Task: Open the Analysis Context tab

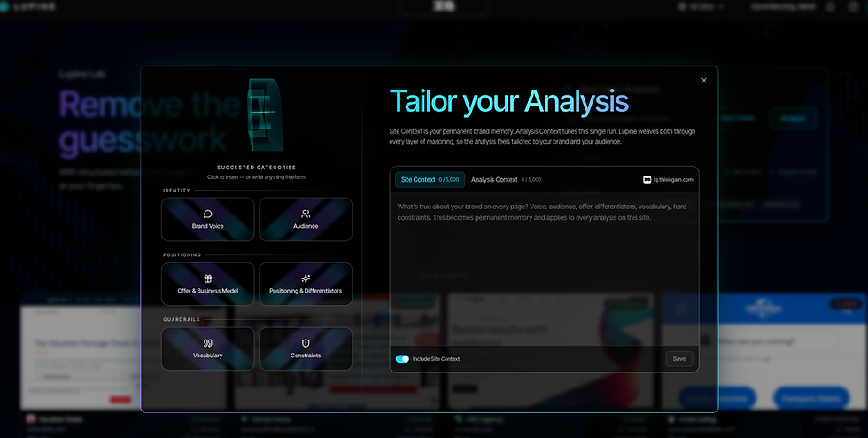Action: (506, 180)
